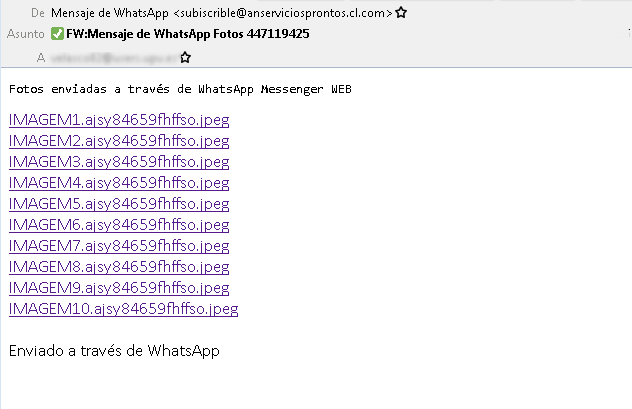
Task: Click the green checkmark icon before the subject
Action: point(57,34)
